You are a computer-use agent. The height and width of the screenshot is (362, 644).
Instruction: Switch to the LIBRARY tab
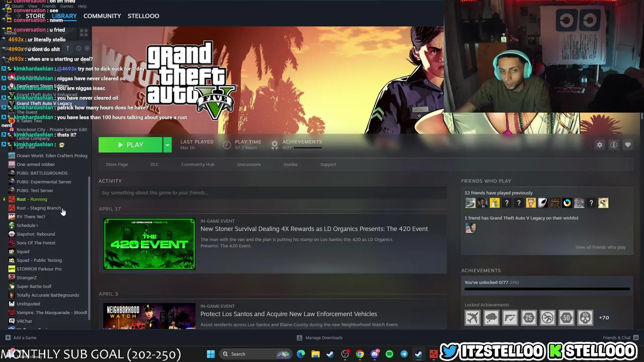coord(64,16)
